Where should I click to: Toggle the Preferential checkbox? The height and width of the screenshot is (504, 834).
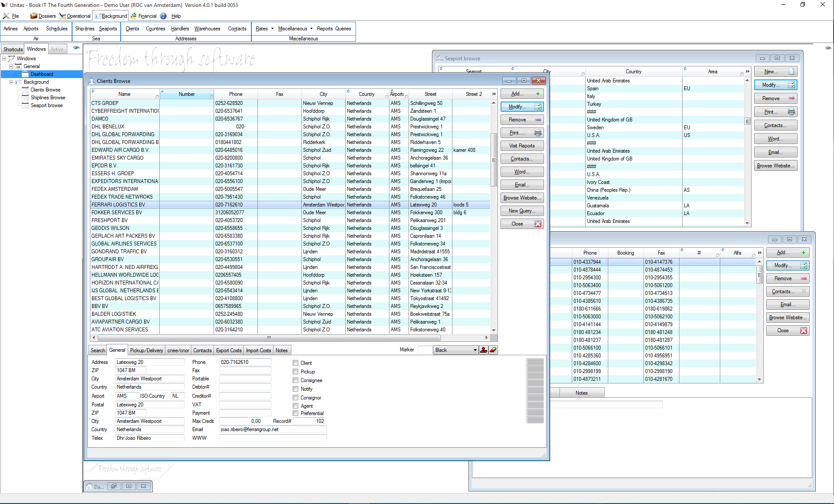[x=295, y=413]
